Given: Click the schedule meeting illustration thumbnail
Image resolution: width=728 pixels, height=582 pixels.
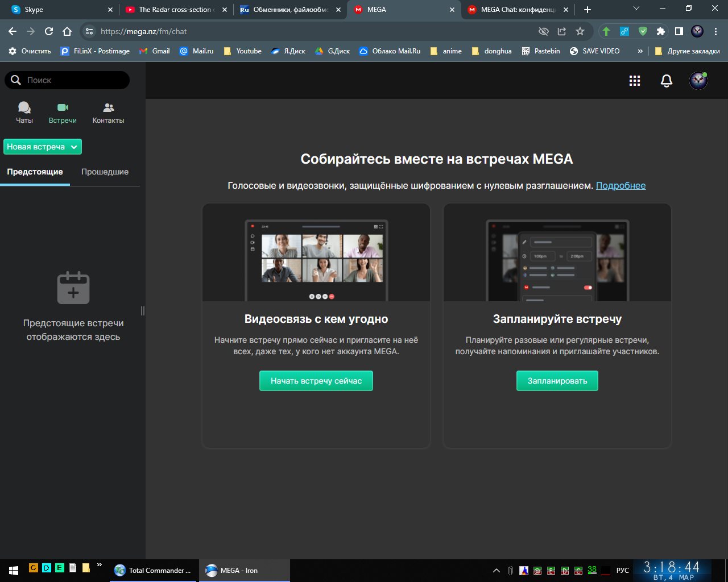Looking at the screenshot, I should [x=557, y=253].
